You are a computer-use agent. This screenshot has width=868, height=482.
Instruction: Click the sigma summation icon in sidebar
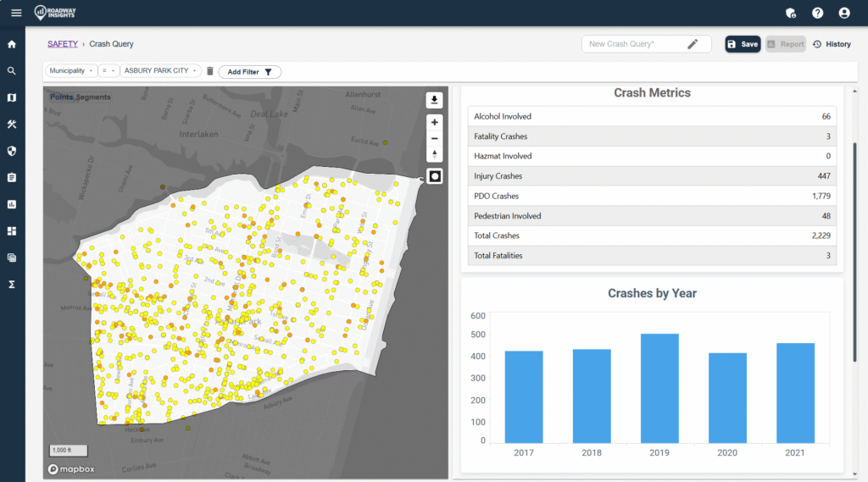[x=12, y=284]
